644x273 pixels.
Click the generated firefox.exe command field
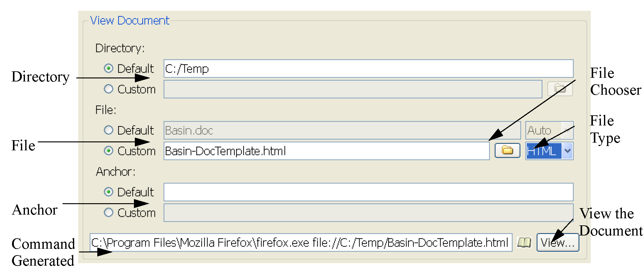(301, 243)
